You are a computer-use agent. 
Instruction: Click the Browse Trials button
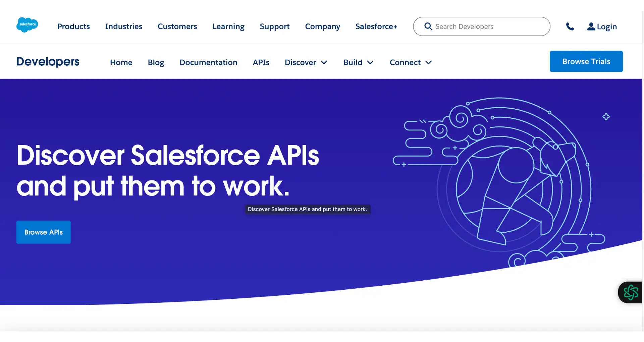point(586,61)
